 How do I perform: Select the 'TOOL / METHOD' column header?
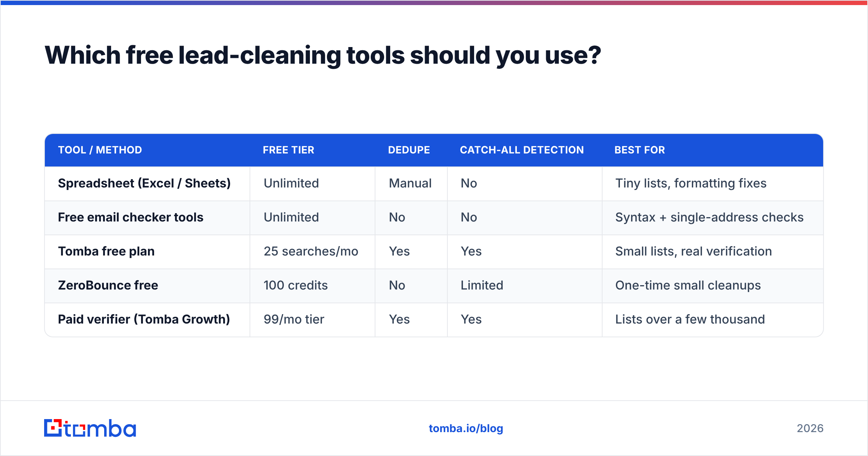pos(100,150)
